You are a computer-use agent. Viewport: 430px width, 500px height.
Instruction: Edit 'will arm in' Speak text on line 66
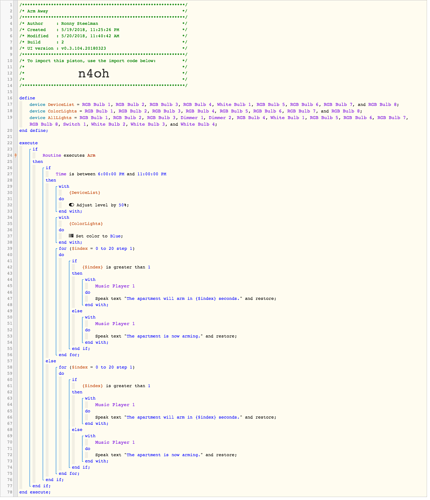coord(186,417)
